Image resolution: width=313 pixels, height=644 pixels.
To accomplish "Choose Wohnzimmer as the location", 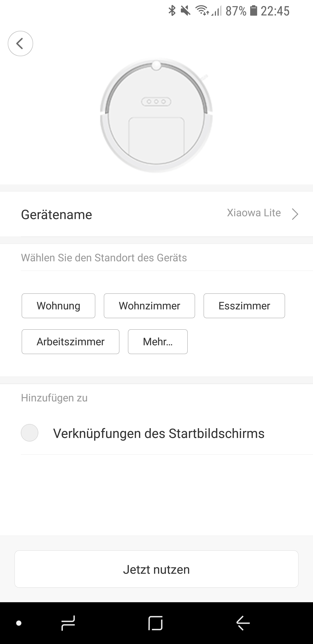I will pyautogui.click(x=149, y=306).
